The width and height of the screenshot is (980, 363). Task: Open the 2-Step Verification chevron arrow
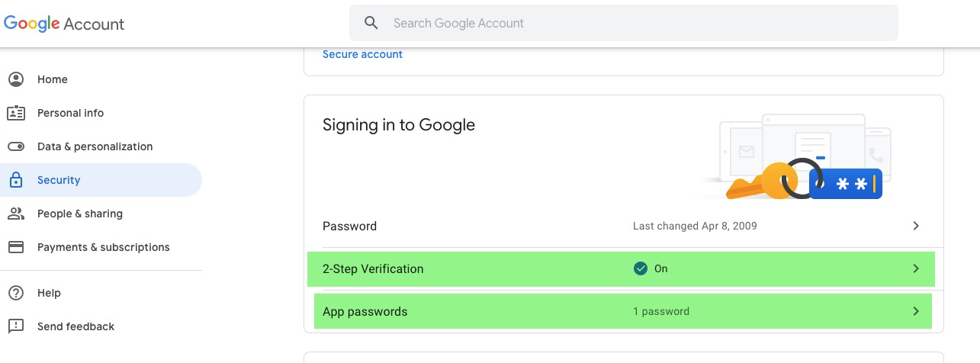tap(916, 268)
